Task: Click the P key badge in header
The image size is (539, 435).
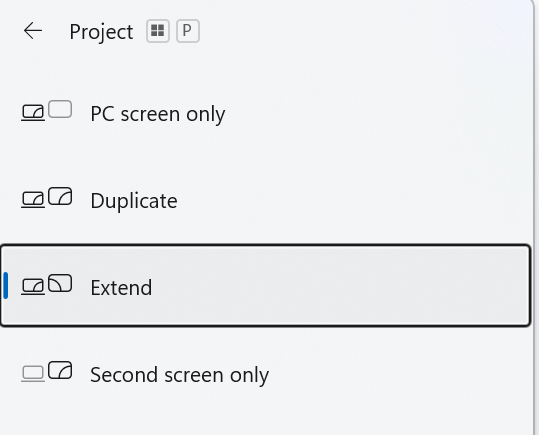Action: [x=188, y=31]
